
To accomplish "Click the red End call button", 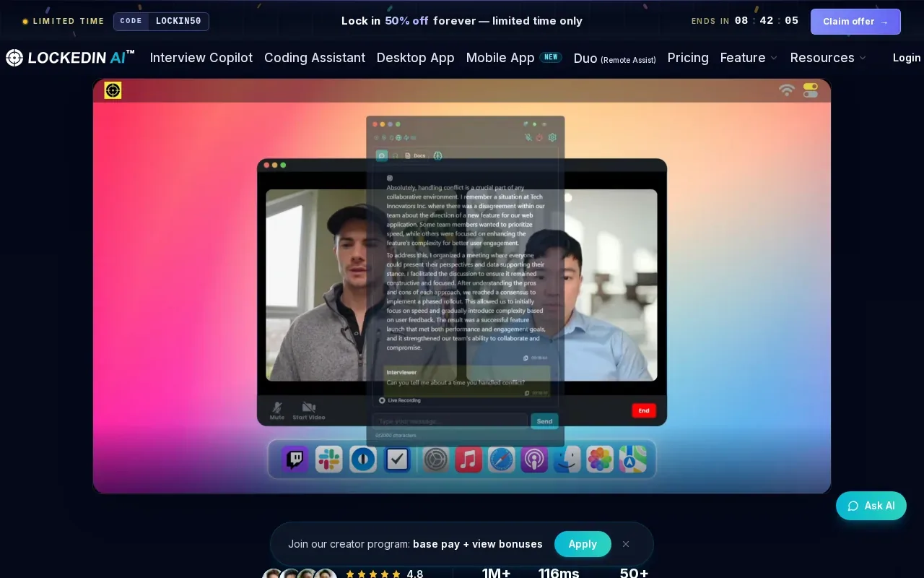I will click(x=644, y=410).
